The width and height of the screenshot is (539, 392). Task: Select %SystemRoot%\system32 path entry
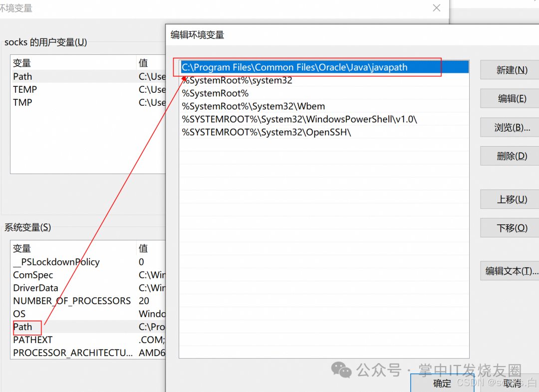[324, 80]
